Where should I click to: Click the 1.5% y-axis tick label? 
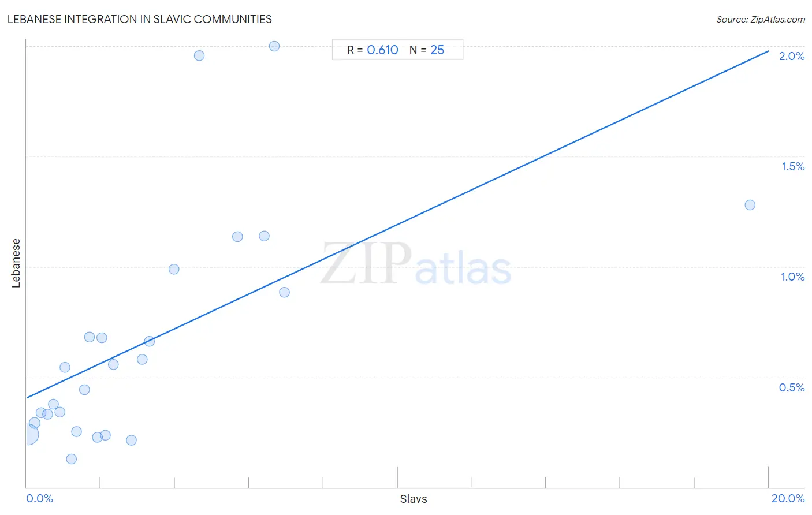pos(793,166)
